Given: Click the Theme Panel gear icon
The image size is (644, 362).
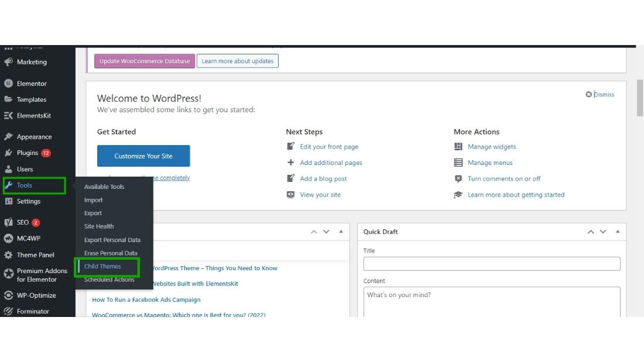Looking at the screenshot, I should (x=8, y=255).
